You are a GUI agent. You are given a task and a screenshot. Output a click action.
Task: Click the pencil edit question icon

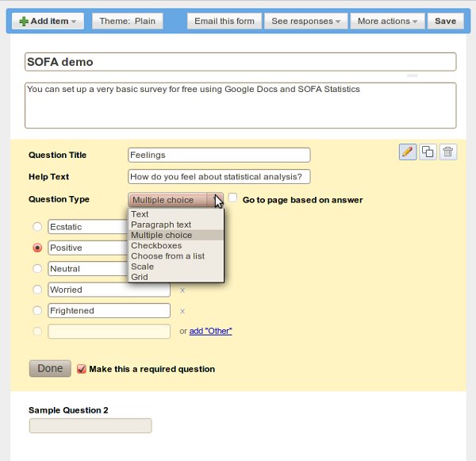[408, 152]
